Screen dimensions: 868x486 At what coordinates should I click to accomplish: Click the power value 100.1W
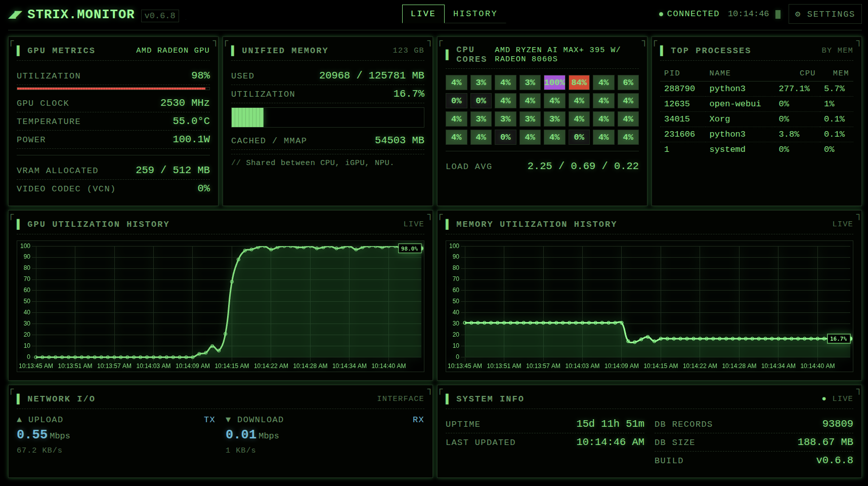point(191,139)
